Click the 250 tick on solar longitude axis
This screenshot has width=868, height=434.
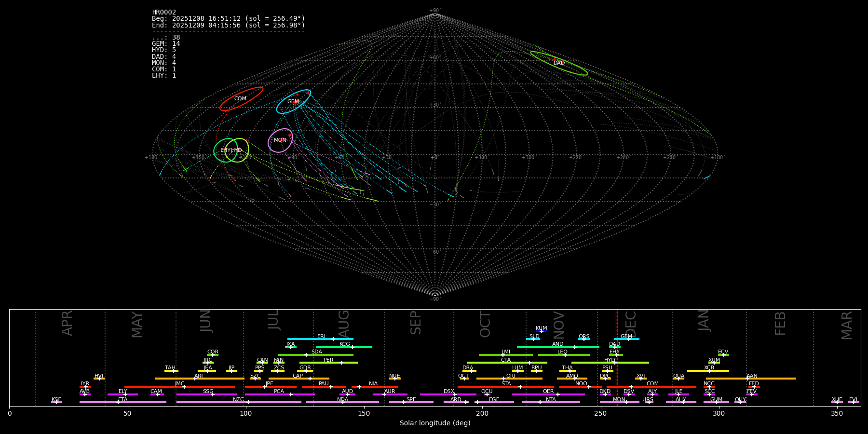[600, 413]
